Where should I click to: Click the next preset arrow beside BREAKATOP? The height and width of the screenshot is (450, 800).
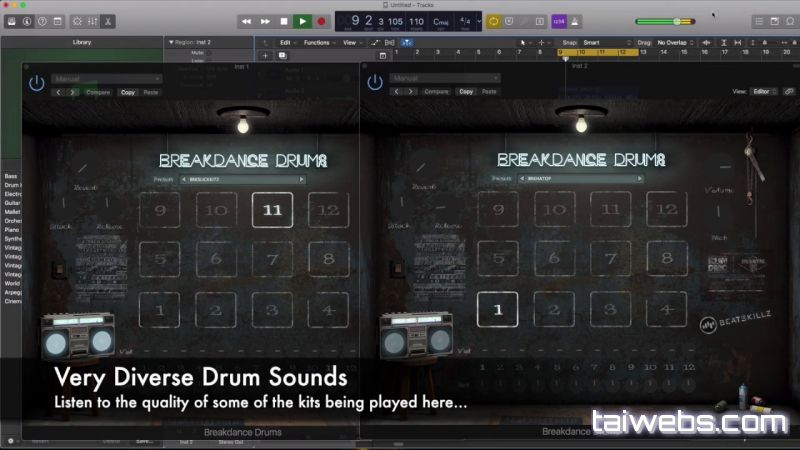[x=640, y=179]
